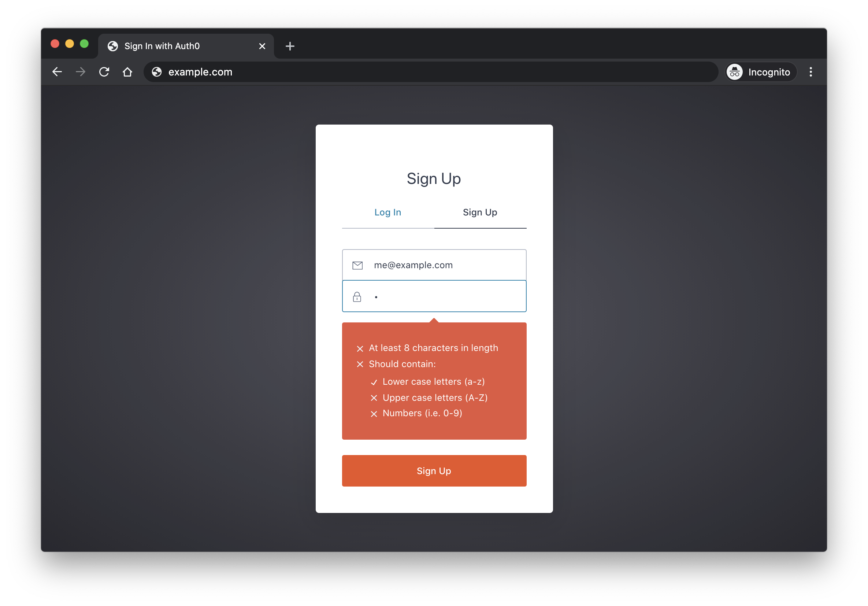Open new browser tab with plus icon
Screen dimensions: 868x606
[x=289, y=45]
